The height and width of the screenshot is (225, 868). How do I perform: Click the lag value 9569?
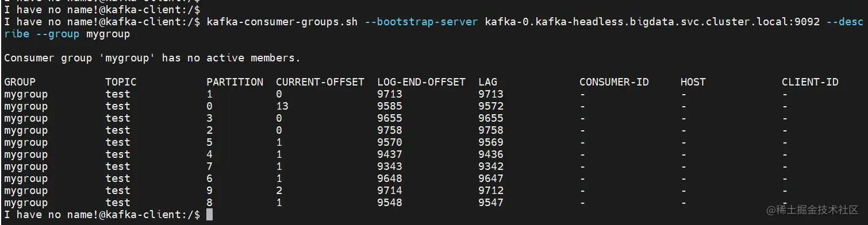click(491, 142)
